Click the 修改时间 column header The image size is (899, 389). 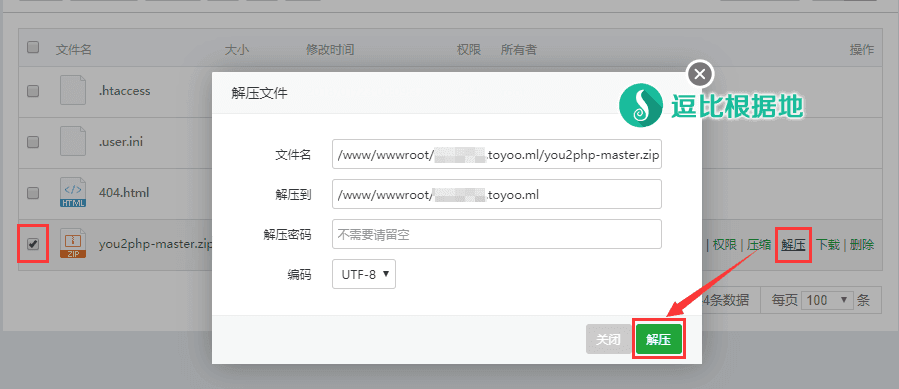click(330, 50)
